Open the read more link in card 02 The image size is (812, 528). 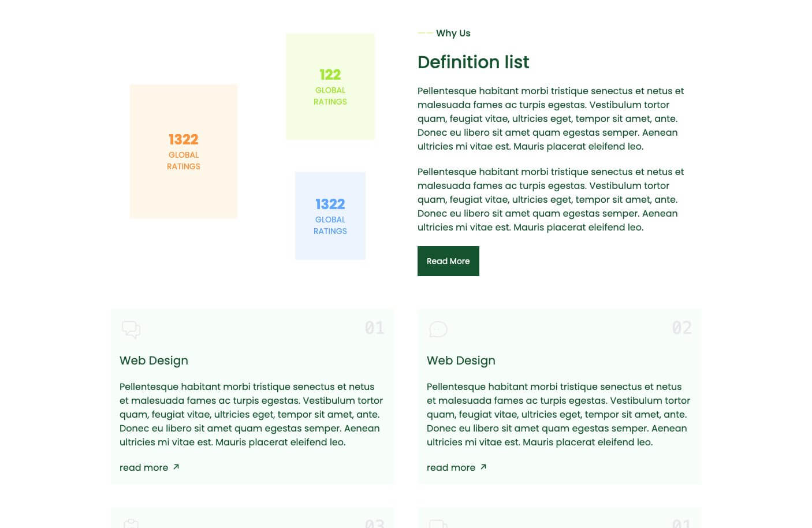point(457,467)
